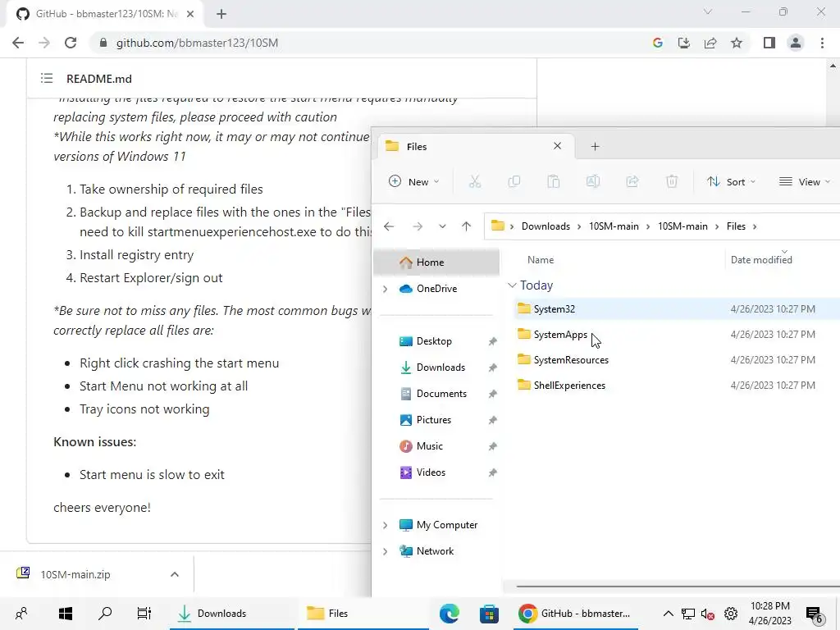Select Music in quick access
Image resolution: width=840 pixels, height=630 pixels.
[x=430, y=446]
